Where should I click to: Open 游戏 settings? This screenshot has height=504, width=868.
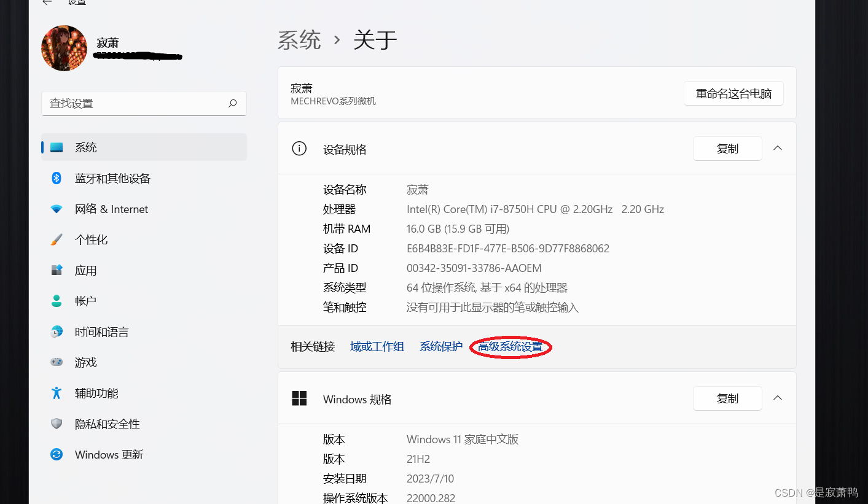[144, 362]
